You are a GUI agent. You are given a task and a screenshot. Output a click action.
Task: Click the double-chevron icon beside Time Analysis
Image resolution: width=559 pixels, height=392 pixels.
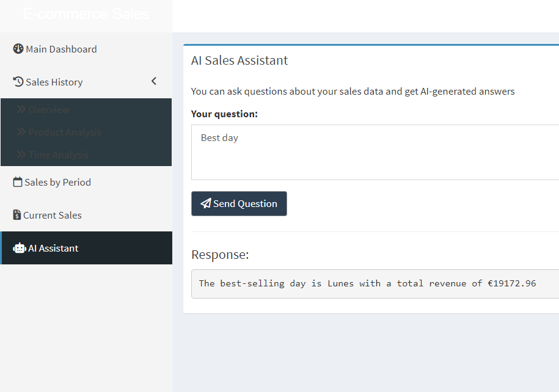(21, 154)
